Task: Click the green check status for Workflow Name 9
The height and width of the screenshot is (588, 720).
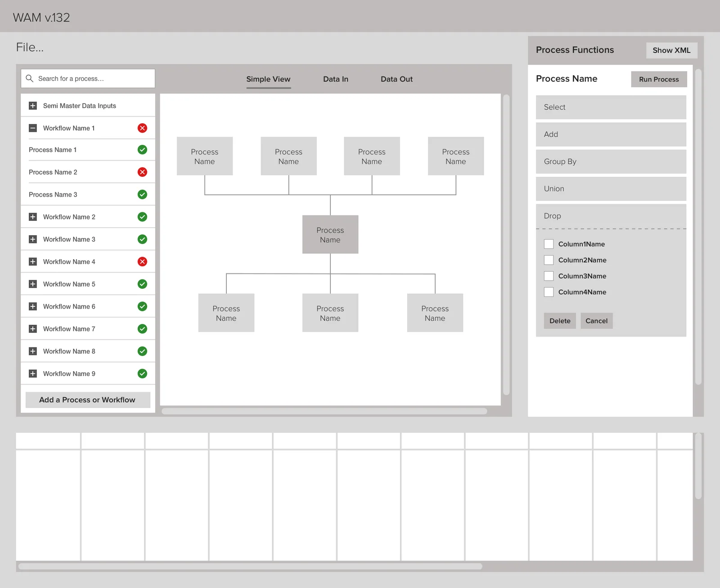Action: point(142,373)
